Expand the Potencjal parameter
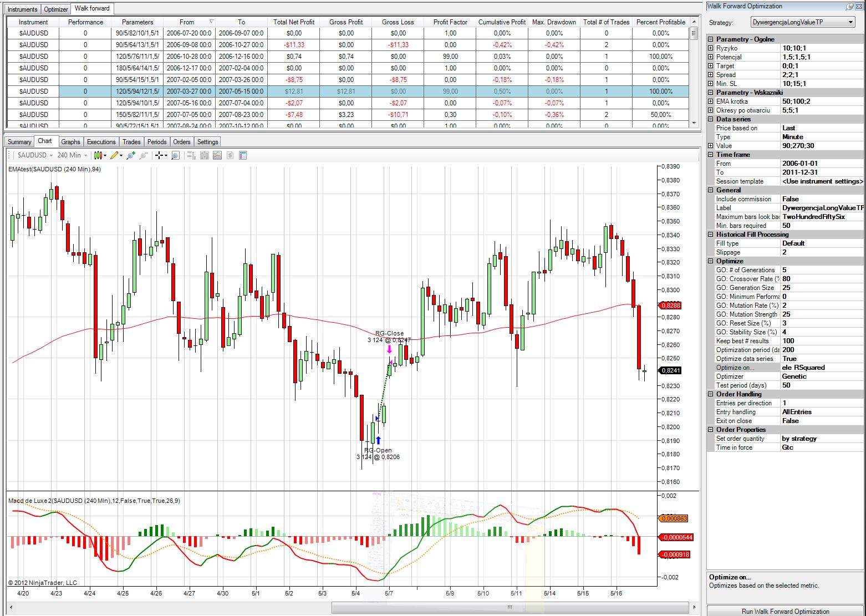The width and height of the screenshot is (866, 616). pyautogui.click(x=711, y=57)
